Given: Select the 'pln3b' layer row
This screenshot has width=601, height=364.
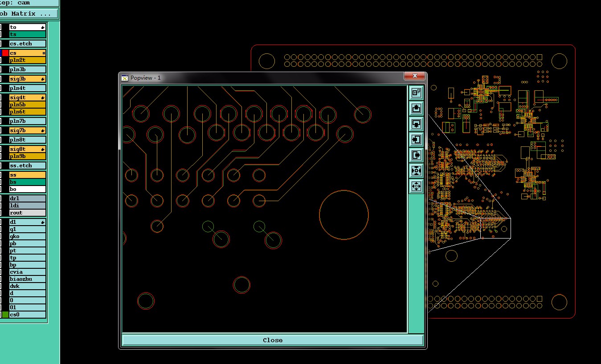Looking at the screenshot, I should [x=28, y=69].
